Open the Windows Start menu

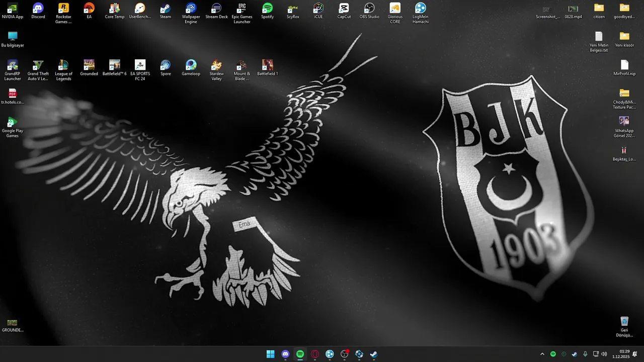tap(270, 354)
